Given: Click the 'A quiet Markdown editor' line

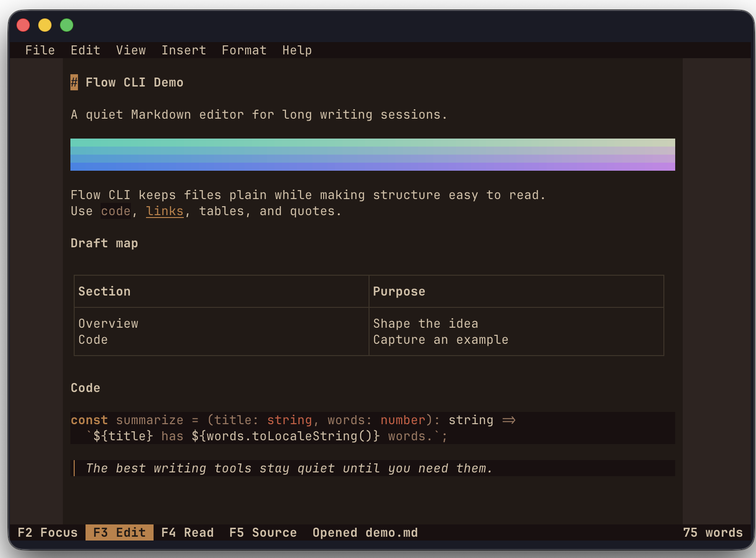Looking at the screenshot, I should [259, 114].
